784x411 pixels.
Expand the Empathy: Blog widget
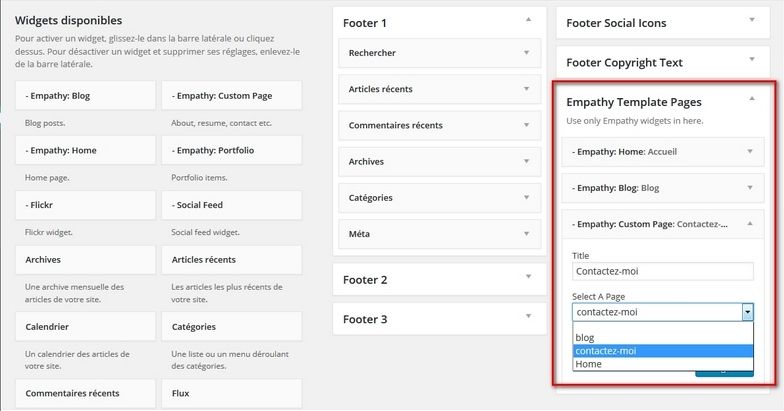click(x=750, y=187)
